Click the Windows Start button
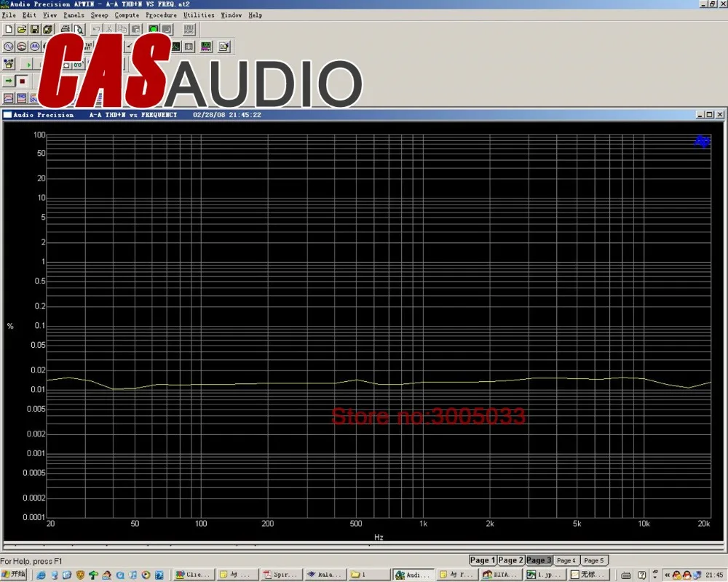 (14, 575)
